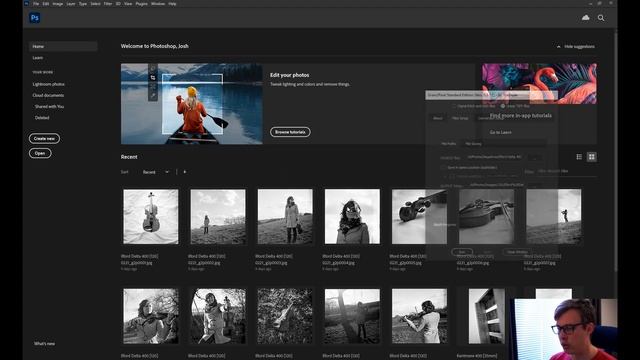This screenshot has width=640, height=360.
Task: Open Deleted in the sidebar
Action: tap(42, 118)
